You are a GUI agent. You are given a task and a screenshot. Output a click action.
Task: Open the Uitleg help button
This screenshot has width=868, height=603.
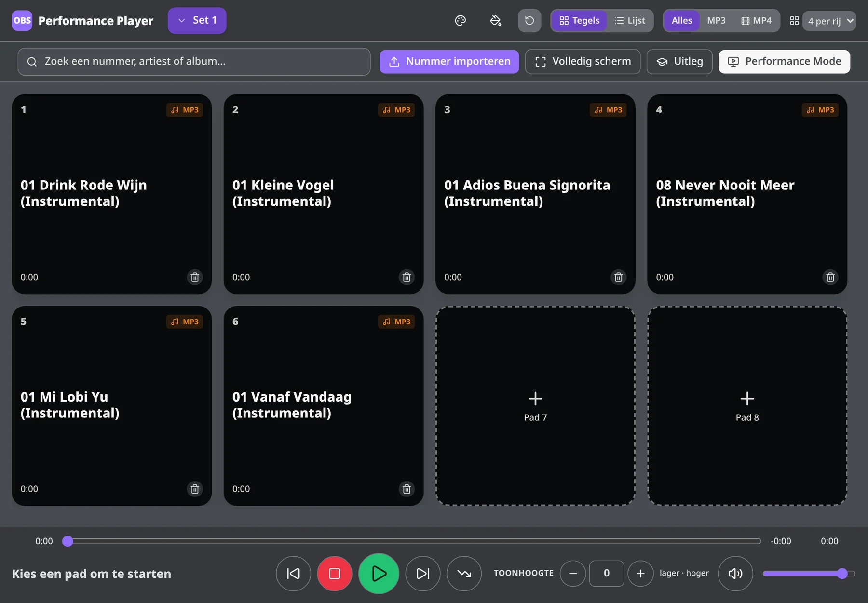click(x=679, y=62)
